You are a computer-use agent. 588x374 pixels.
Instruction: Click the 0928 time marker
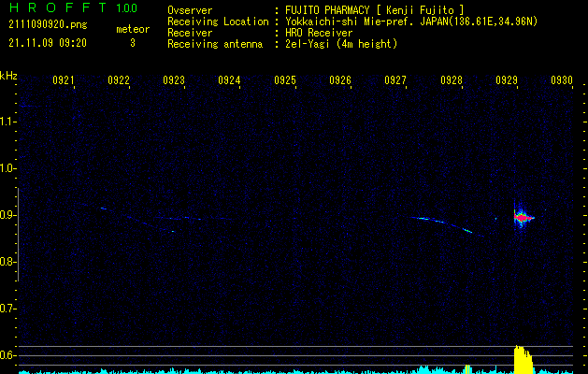pyautogui.click(x=452, y=80)
